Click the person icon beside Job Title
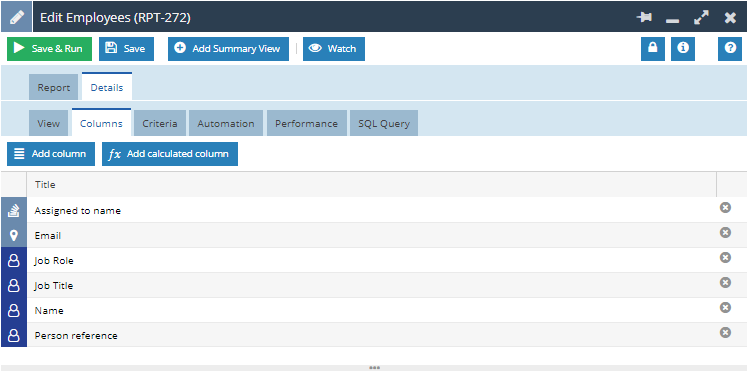The image size is (748, 371). 14,286
